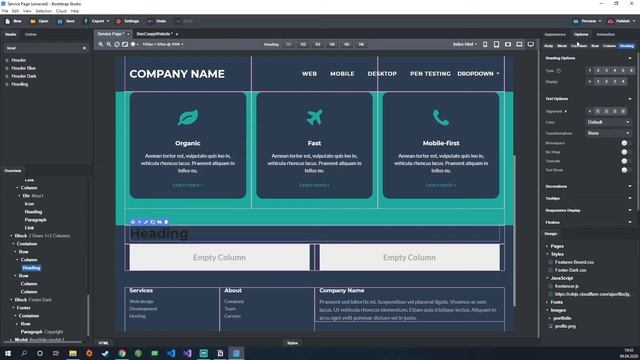
Task: Open the index.html page dropdown
Action: point(464,44)
